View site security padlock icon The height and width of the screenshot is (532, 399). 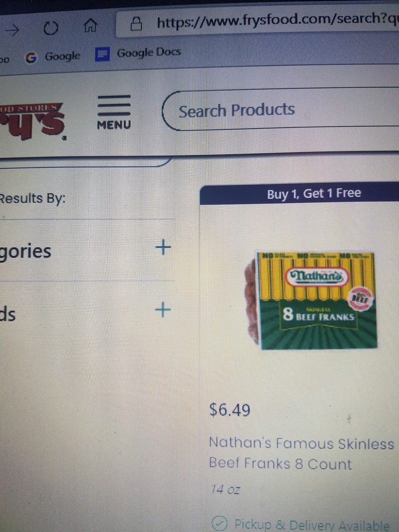pyautogui.click(x=136, y=23)
